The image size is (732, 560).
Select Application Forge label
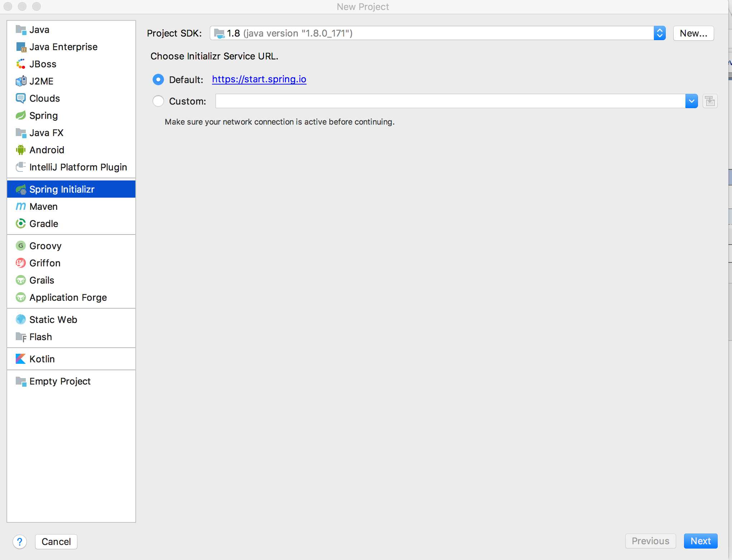68,298
